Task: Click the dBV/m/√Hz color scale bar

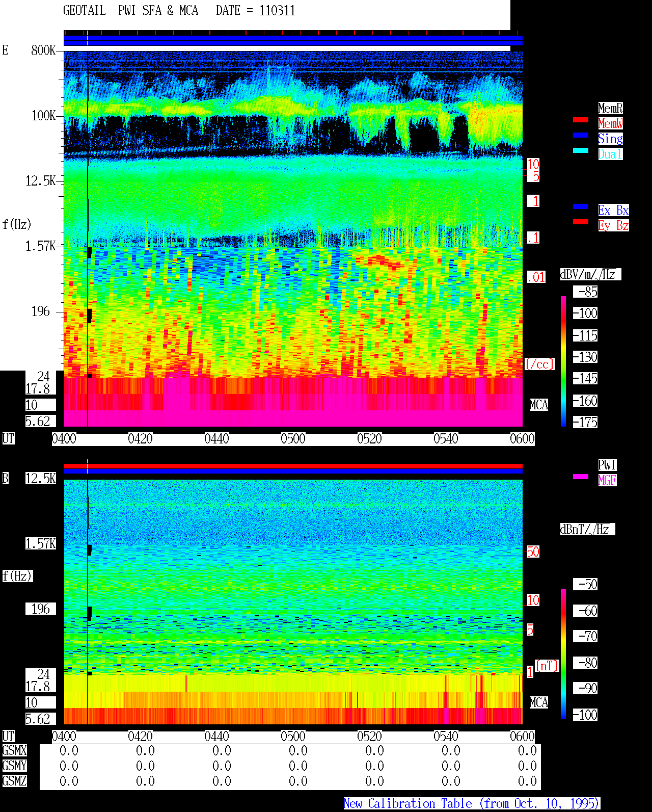Action: pos(563,361)
